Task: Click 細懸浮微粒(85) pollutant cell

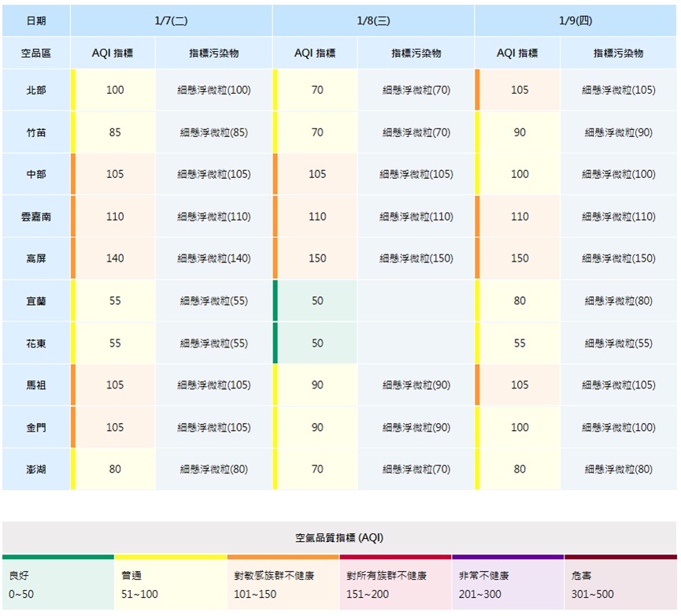Action: click(x=214, y=132)
